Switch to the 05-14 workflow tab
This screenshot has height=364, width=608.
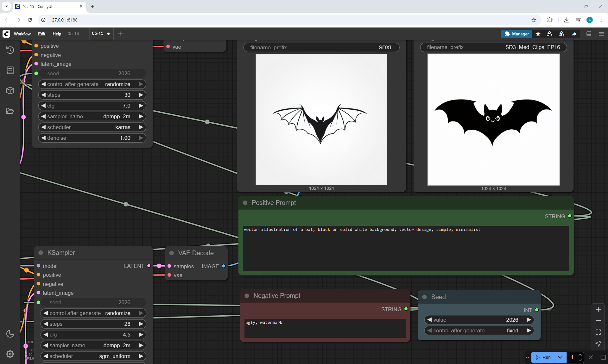[73, 34]
